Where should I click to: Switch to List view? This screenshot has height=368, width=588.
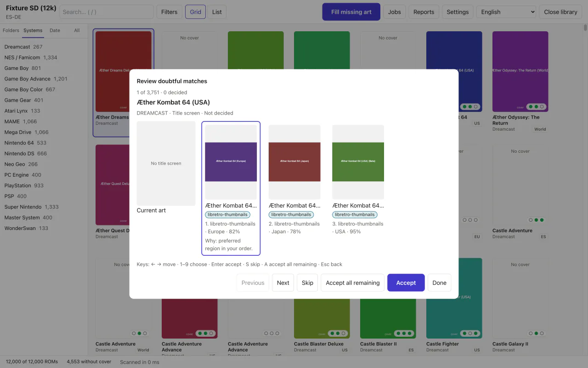click(x=217, y=12)
